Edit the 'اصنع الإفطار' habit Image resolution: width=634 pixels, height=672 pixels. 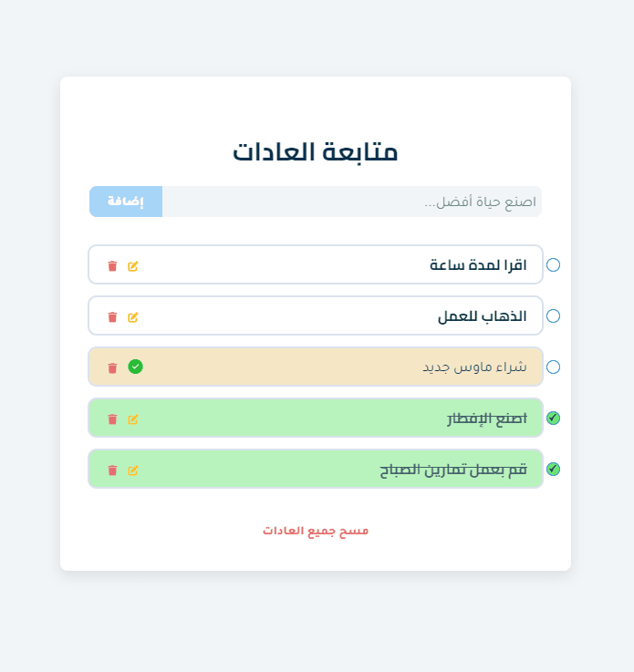point(133,419)
